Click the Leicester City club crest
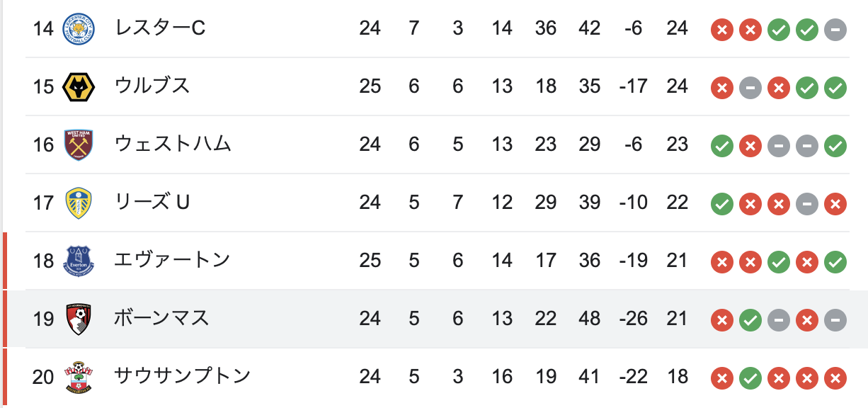The height and width of the screenshot is (408, 868). click(x=78, y=28)
